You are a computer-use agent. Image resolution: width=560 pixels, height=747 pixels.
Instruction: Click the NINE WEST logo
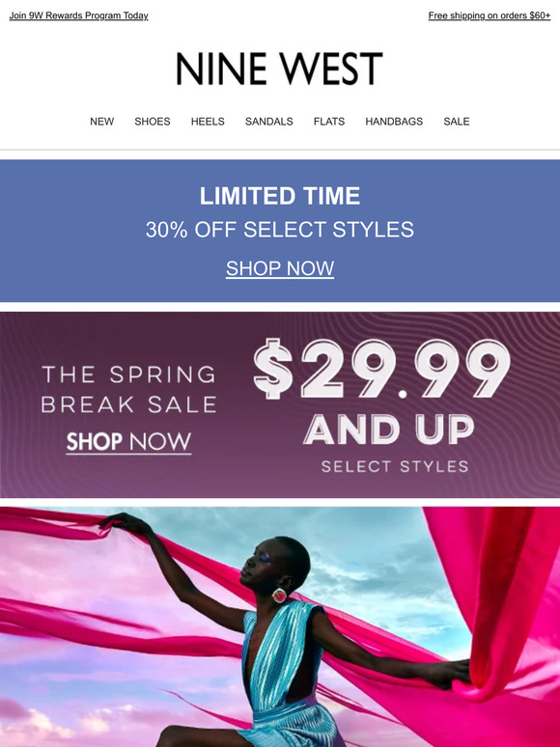(280, 69)
